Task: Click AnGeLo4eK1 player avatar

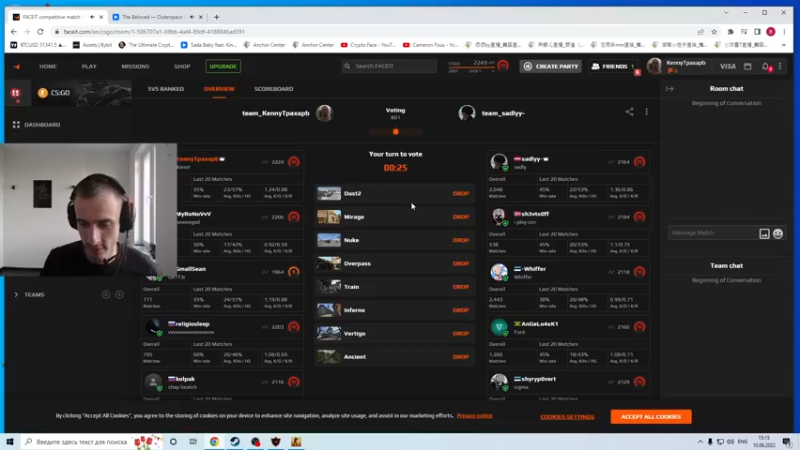Action: tap(499, 327)
